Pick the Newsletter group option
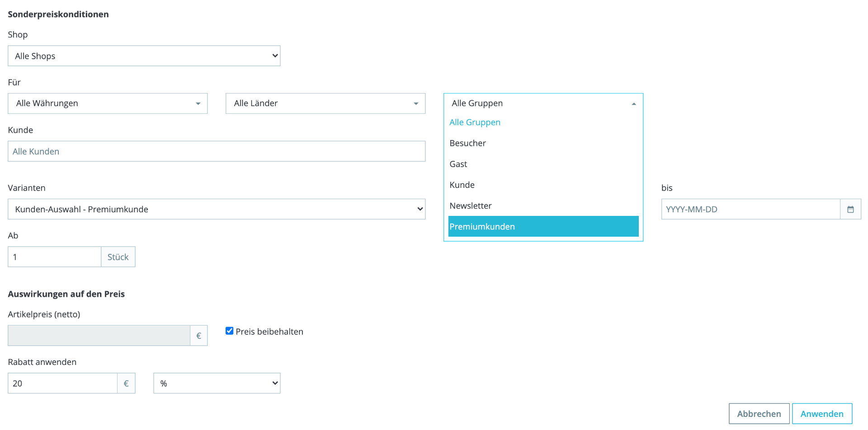This screenshot has width=868, height=430. click(x=543, y=206)
